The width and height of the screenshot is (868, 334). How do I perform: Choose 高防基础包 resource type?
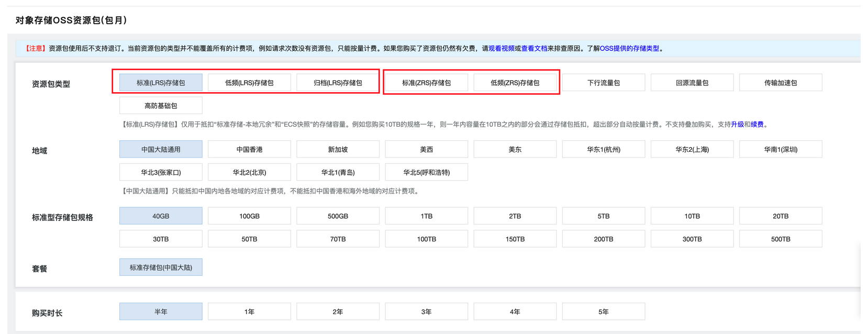pos(161,106)
